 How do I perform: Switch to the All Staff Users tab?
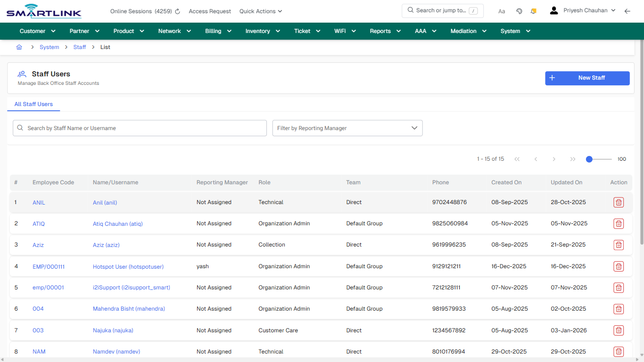(x=33, y=104)
